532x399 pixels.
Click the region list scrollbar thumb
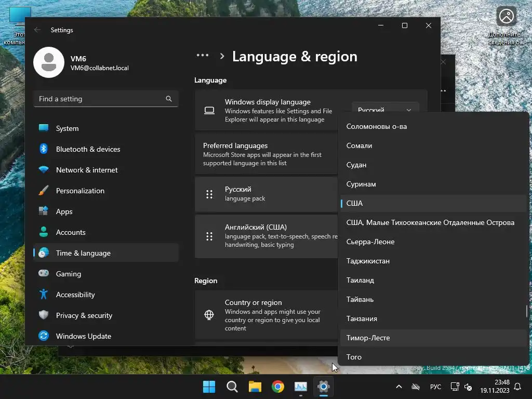pos(527,311)
